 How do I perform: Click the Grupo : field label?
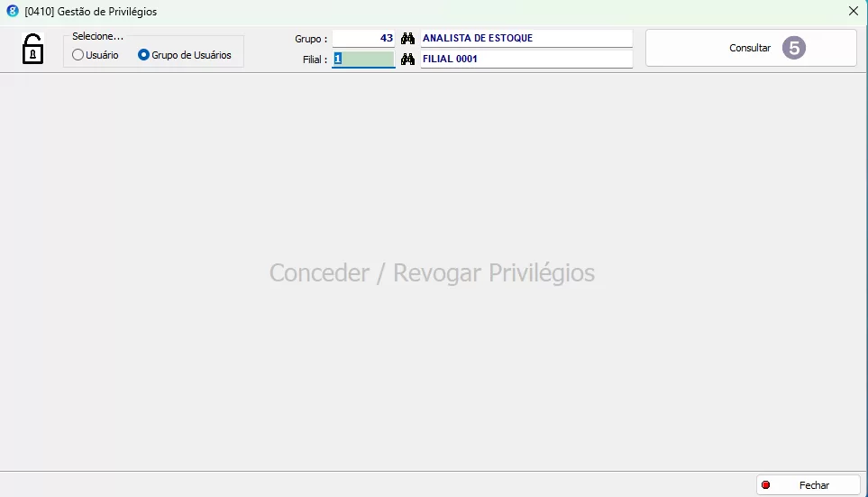tap(311, 40)
